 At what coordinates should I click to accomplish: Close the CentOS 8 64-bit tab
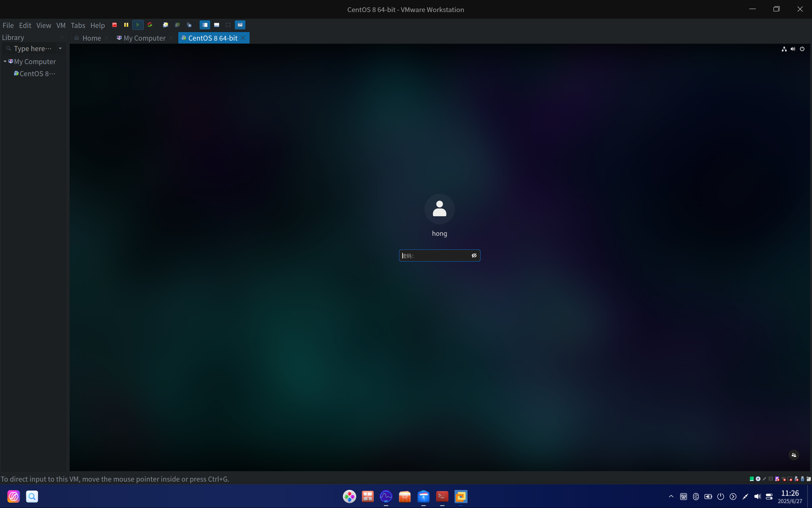(243, 38)
